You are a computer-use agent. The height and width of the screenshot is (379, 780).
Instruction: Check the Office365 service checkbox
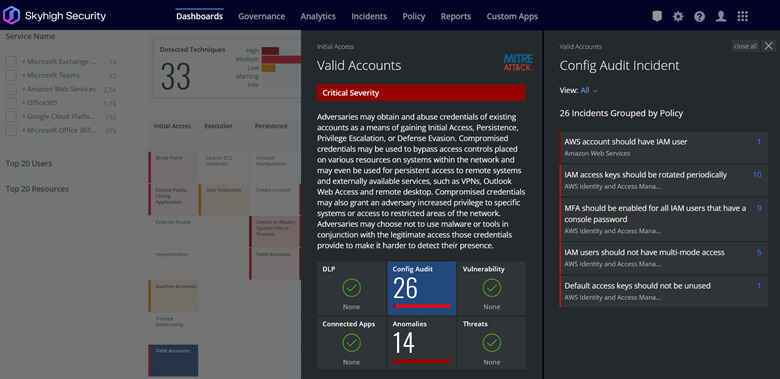point(11,103)
